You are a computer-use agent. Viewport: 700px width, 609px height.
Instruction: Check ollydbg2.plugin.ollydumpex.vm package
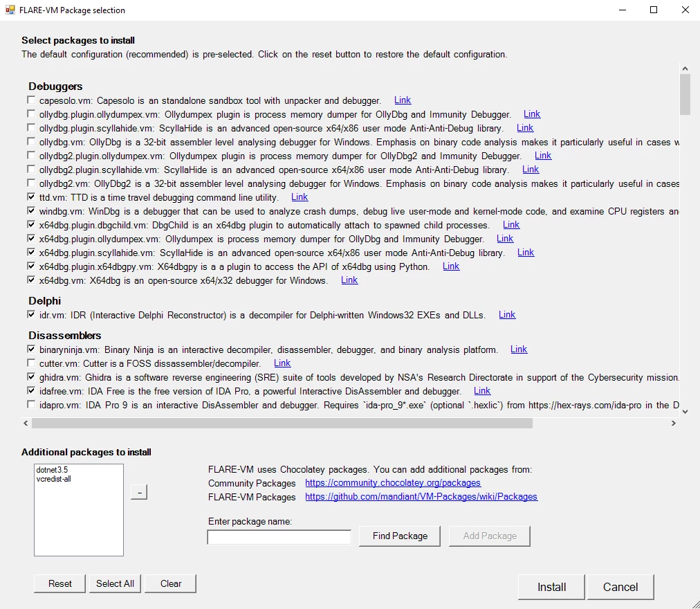(x=31, y=156)
